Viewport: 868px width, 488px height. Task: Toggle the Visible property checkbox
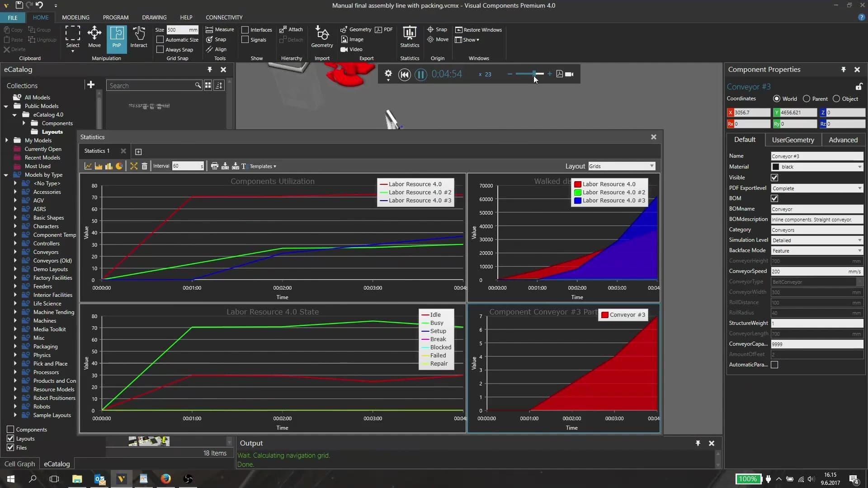coord(774,178)
